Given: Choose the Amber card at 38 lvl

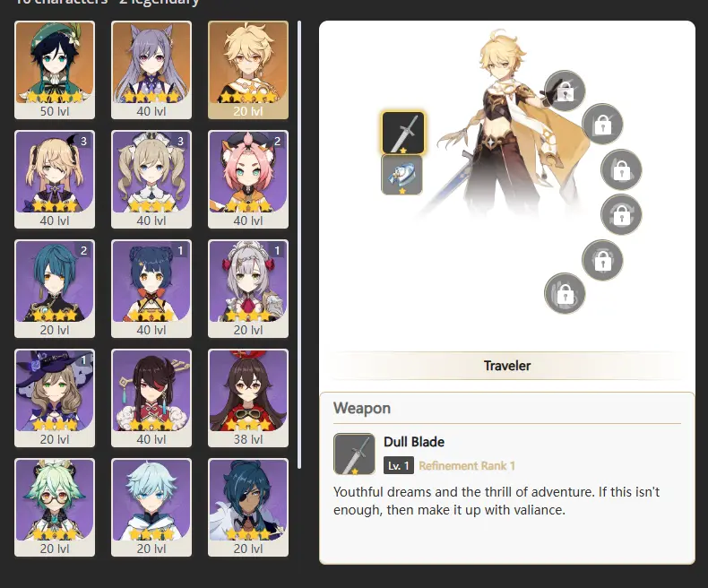Looking at the screenshot, I should point(248,398).
